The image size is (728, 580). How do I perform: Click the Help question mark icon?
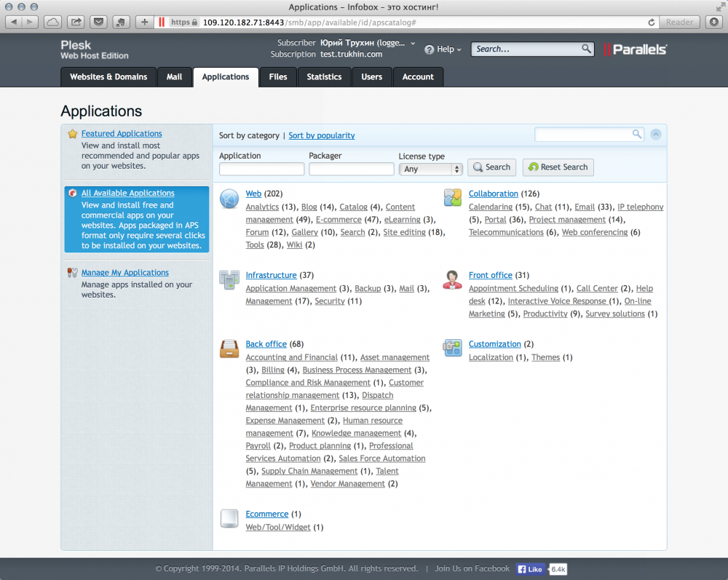coord(429,49)
